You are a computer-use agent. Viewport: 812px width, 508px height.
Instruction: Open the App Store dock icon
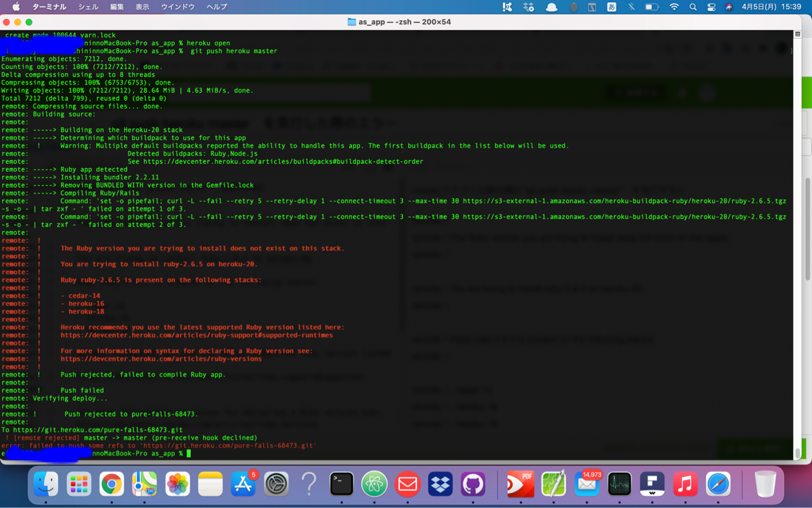tap(242, 484)
